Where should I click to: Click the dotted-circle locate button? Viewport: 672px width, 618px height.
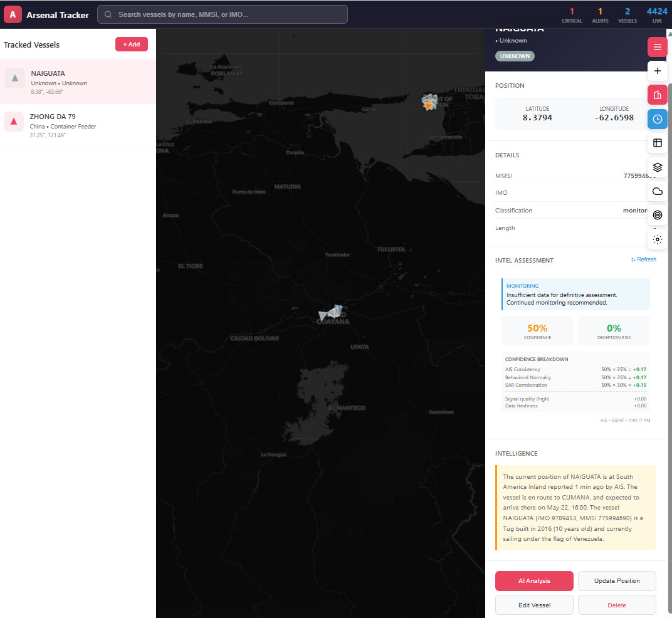(x=657, y=239)
